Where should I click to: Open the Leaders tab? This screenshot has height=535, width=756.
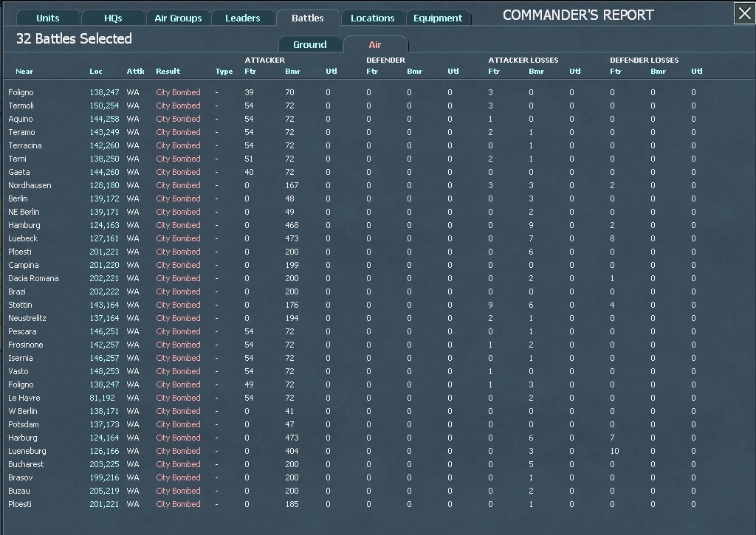(x=242, y=18)
